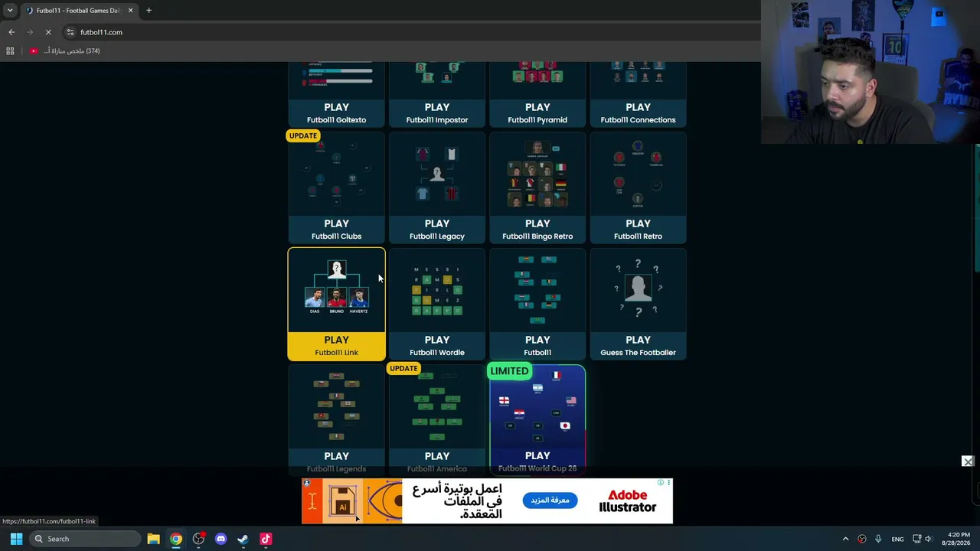Stop loading the page

48,32
